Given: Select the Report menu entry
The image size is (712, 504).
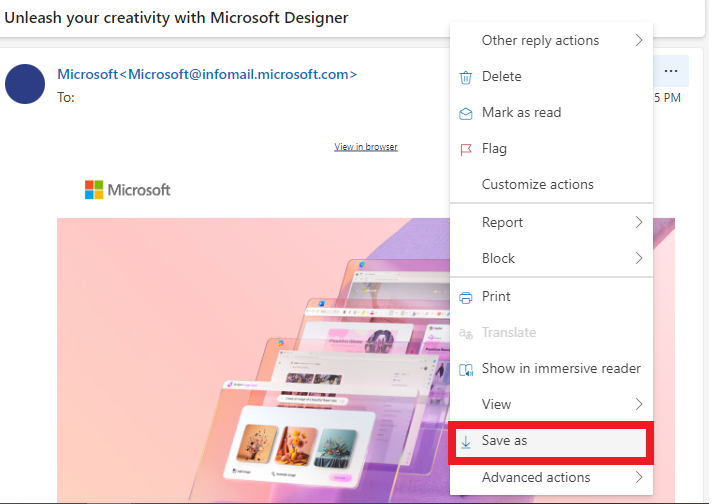Looking at the screenshot, I should [x=551, y=222].
